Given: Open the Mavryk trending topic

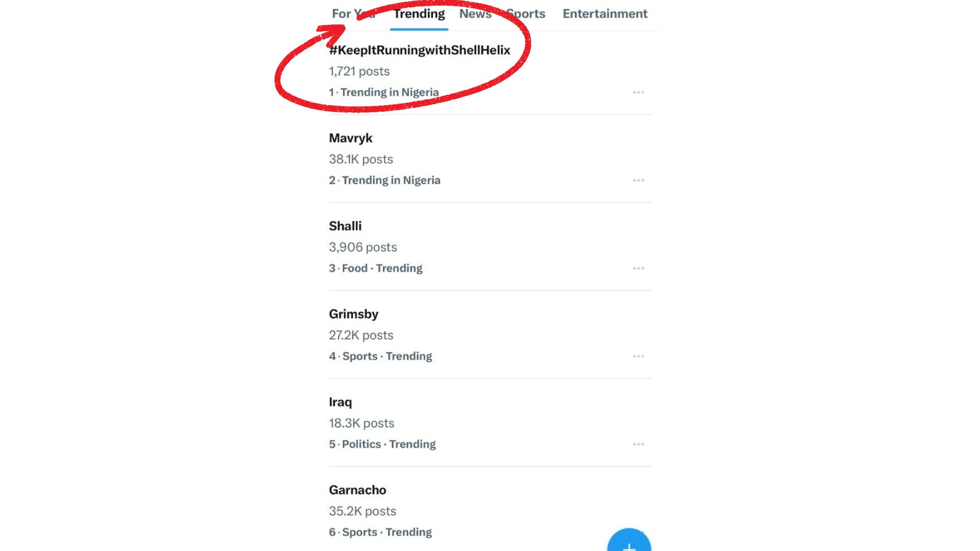Looking at the screenshot, I should click(351, 138).
